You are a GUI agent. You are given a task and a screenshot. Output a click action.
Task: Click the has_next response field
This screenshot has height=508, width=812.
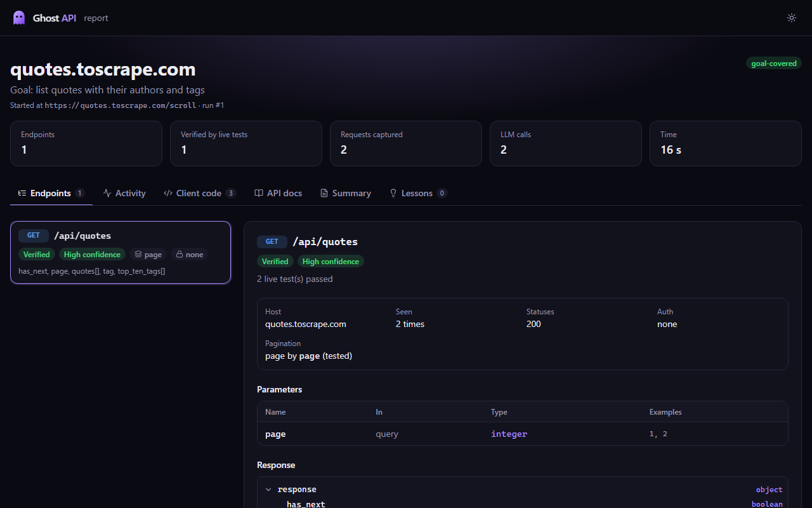[x=306, y=504]
